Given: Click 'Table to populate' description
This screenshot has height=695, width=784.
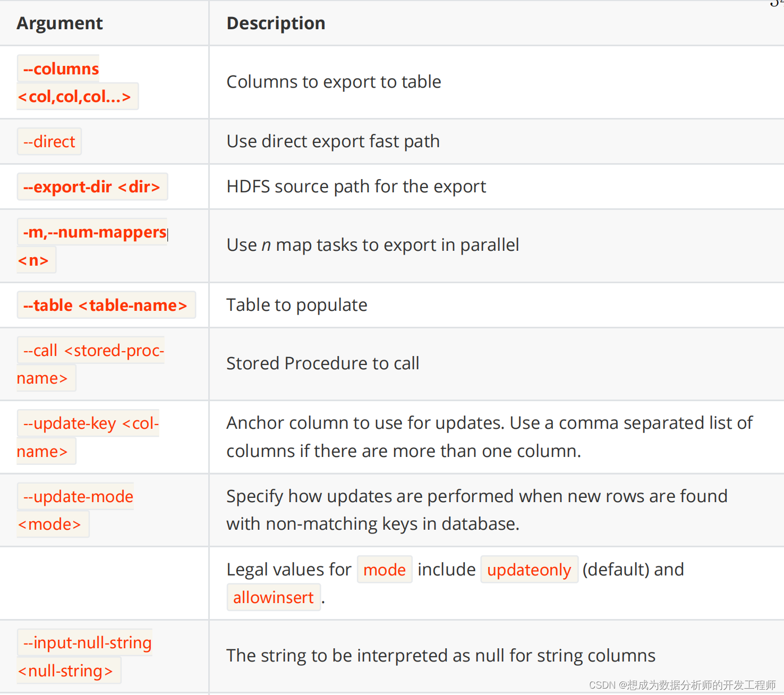Looking at the screenshot, I should [296, 305].
